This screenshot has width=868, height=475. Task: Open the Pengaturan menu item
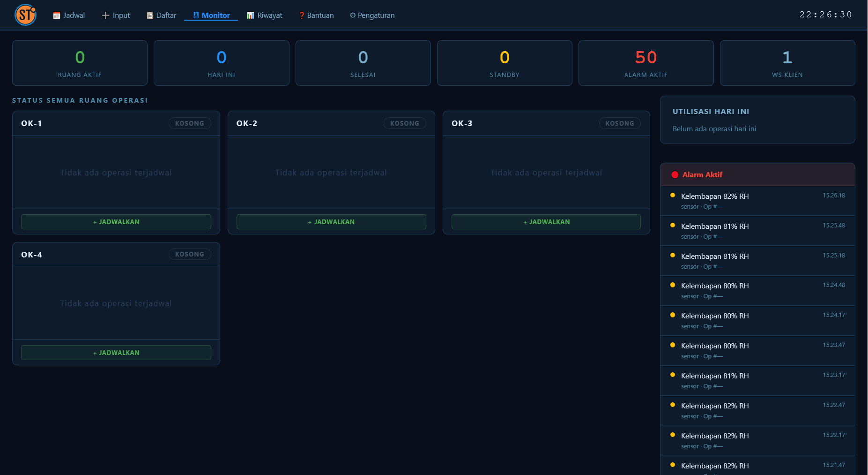(372, 15)
